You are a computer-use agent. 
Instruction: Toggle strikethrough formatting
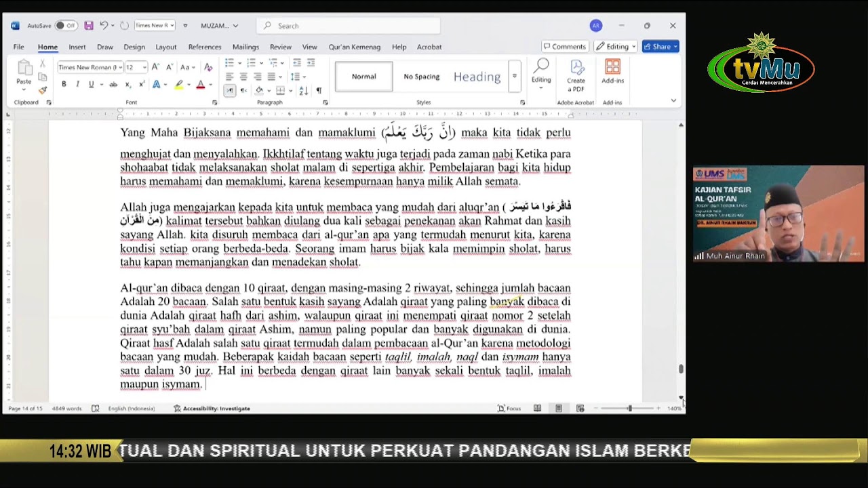point(113,85)
